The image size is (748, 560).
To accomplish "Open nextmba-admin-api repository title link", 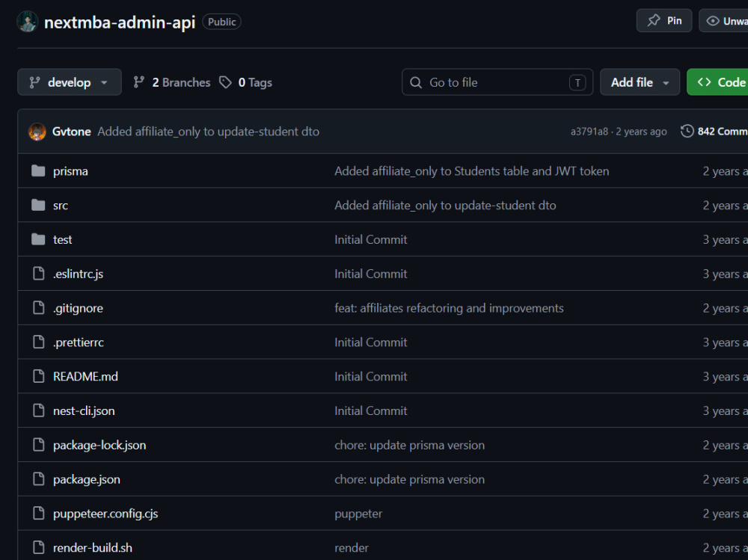I will tap(120, 22).
